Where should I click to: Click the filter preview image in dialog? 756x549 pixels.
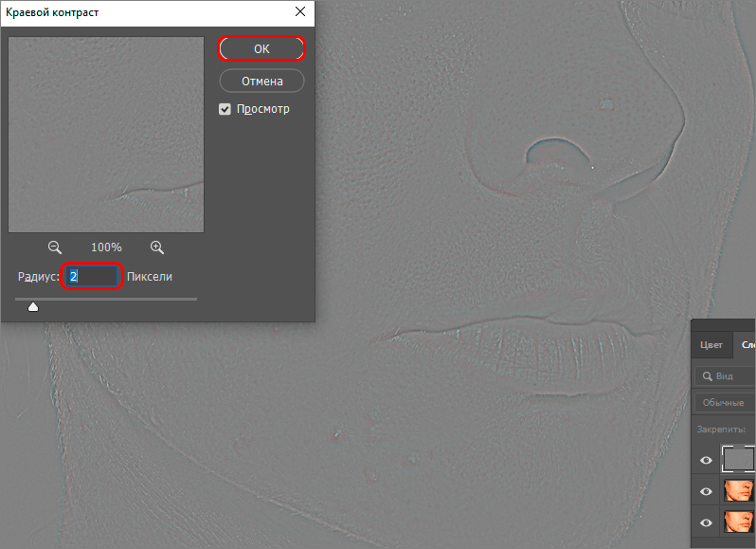(106, 135)
